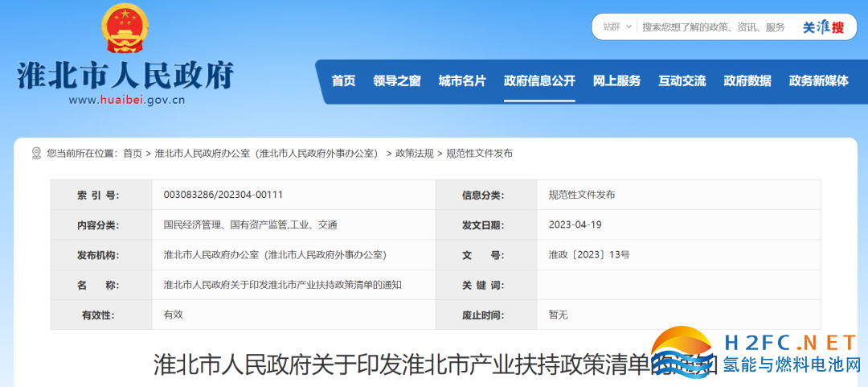Click the 内容分类 value text
868x387 pixels.
(x=250, y=225)
